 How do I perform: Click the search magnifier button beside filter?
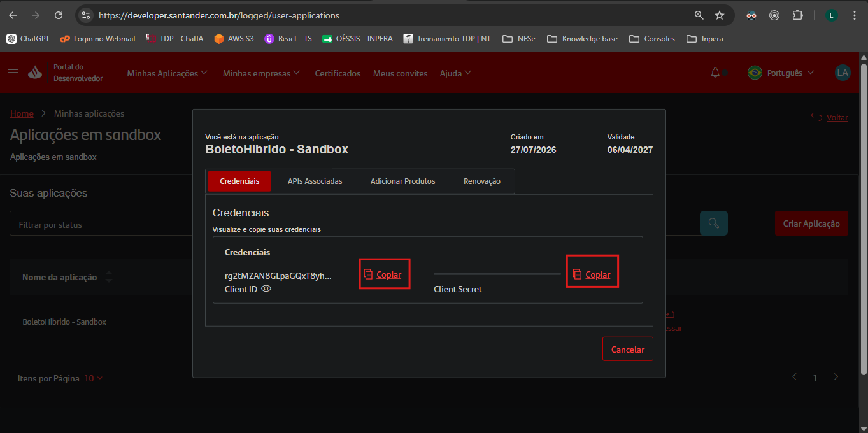(x=714, y=224)
